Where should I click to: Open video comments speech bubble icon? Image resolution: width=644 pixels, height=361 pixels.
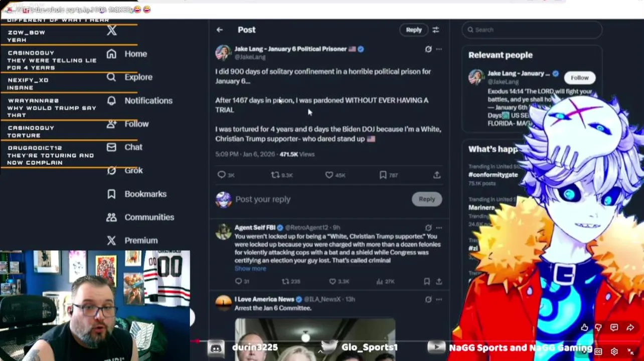click(x=614, y=327)
